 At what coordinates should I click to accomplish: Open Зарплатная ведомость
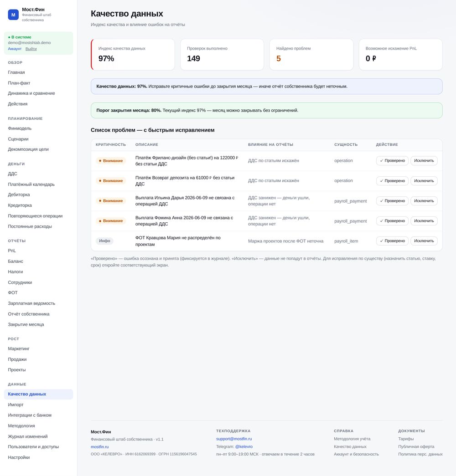pyautogui.click(x=31, y=303)
